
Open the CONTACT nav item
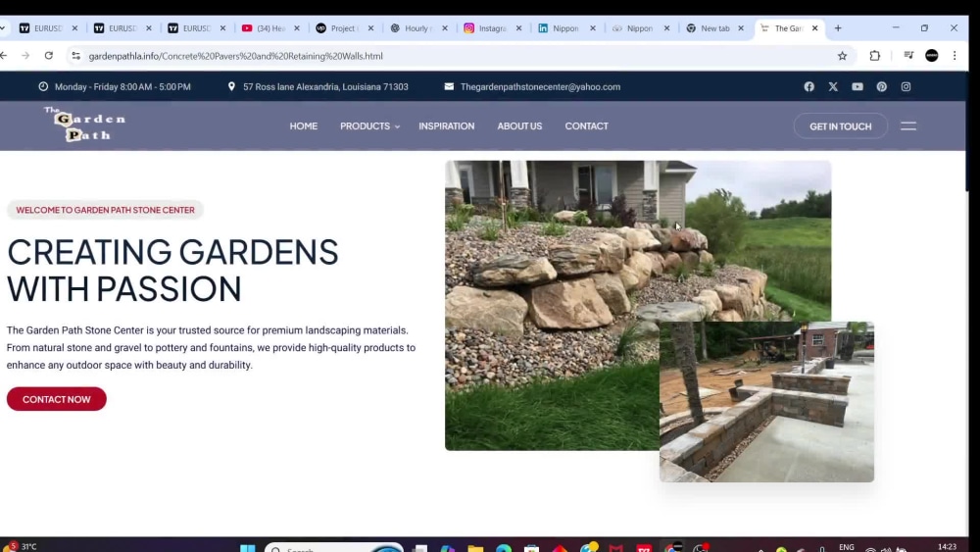[x=586, y=126]
